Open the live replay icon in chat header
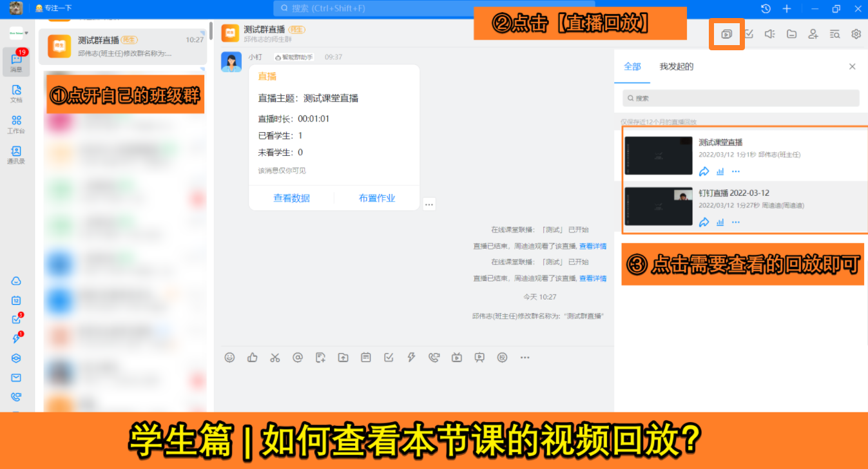The height and width of the screenshot is (469, 868). pos(727,34)
